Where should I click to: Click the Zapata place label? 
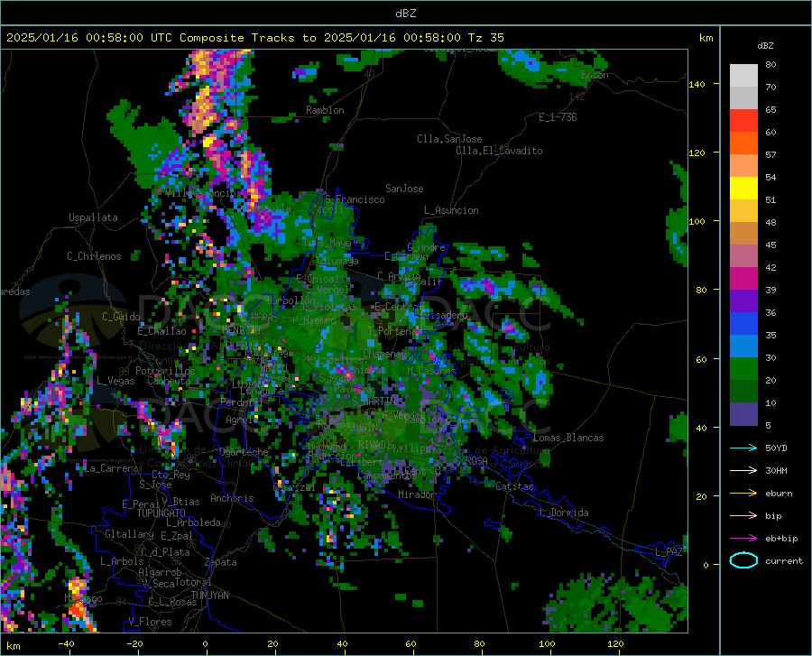pyautogui.click(x=221, y=562)
